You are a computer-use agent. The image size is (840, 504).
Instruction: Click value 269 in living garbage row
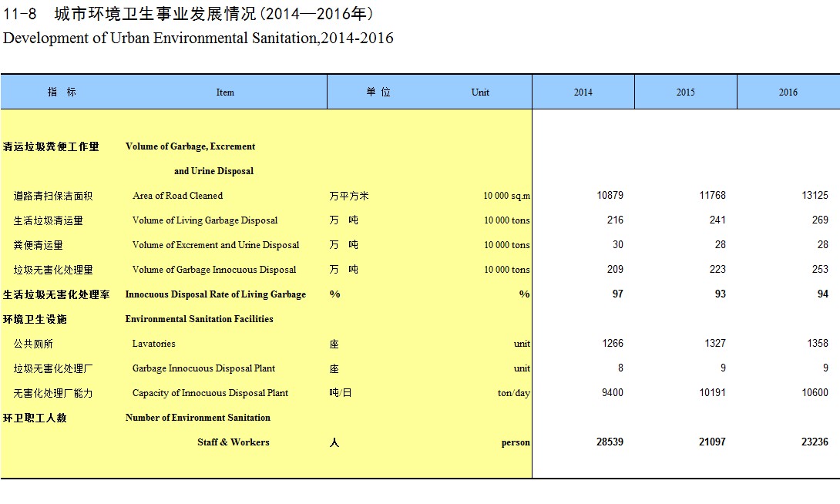point(820,220)
